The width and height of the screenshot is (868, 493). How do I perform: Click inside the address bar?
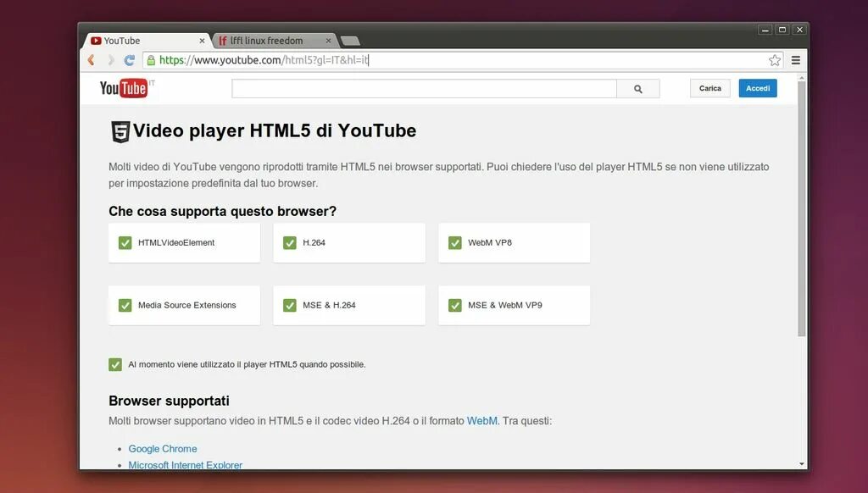pyautogui.click(x=339, y=60)
